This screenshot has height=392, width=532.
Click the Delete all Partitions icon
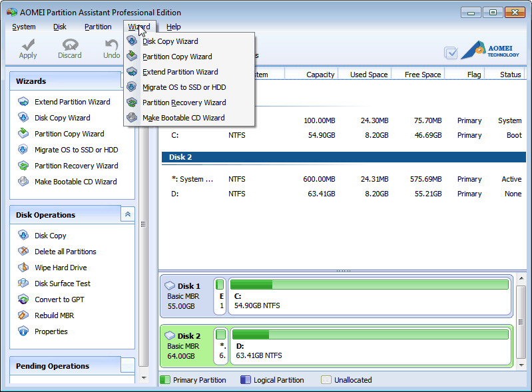click(x=23, y=252)
